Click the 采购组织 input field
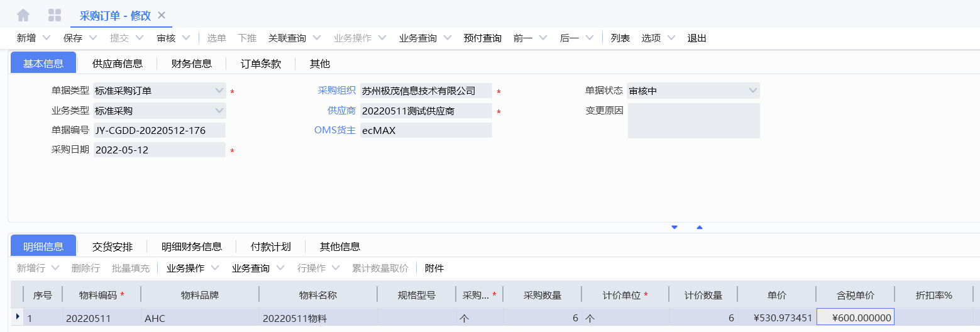The height and width of the screenshot is (332, 980). click(x=426, y=91)
